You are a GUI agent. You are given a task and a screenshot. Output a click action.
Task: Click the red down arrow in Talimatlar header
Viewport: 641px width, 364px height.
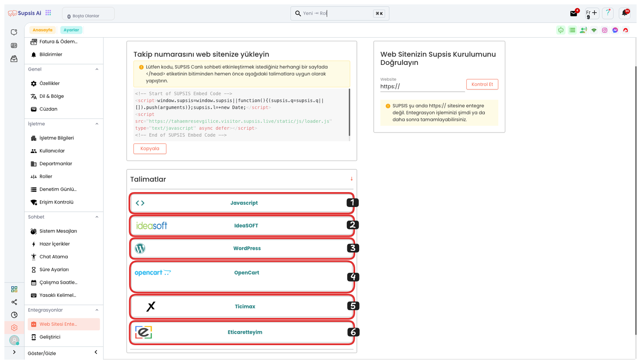click(351, 179)
